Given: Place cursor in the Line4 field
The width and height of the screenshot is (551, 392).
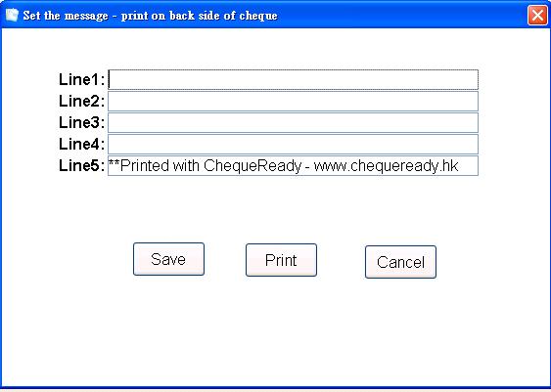Looking at the screenshot, I should [293, 144].
